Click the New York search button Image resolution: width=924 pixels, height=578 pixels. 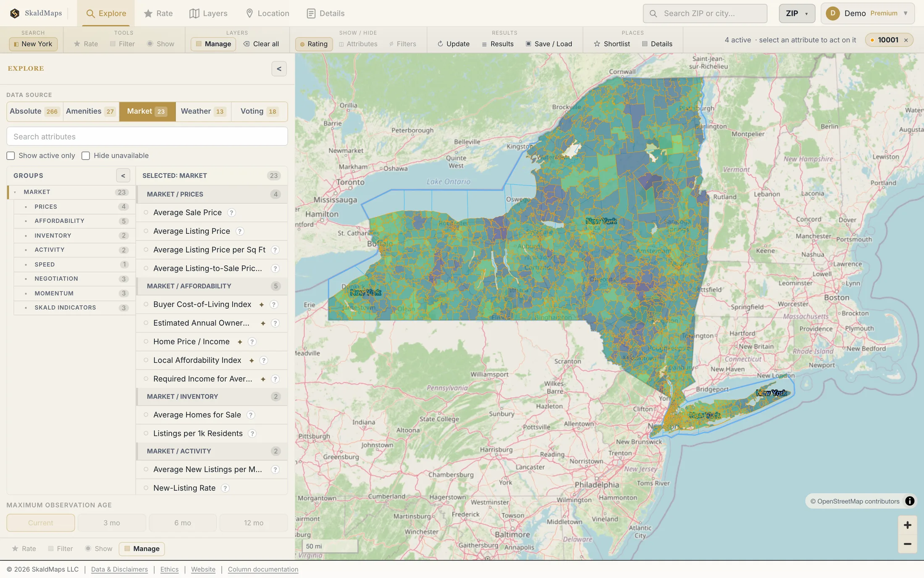pos(33,44)
